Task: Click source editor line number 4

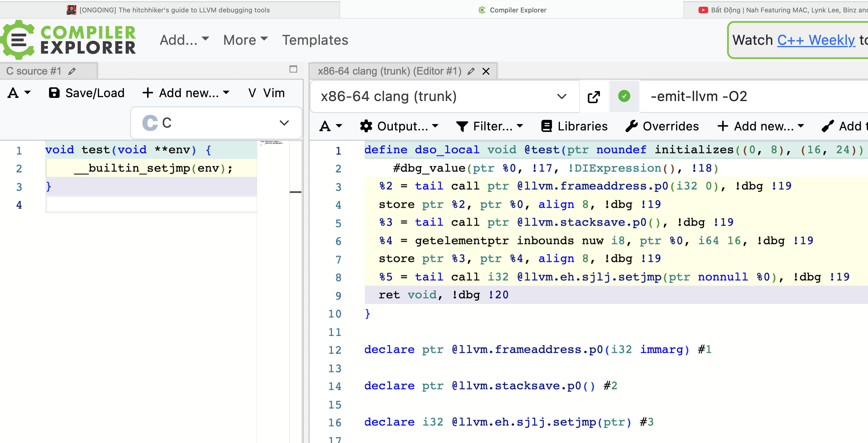Action: (x=19, y=205)
